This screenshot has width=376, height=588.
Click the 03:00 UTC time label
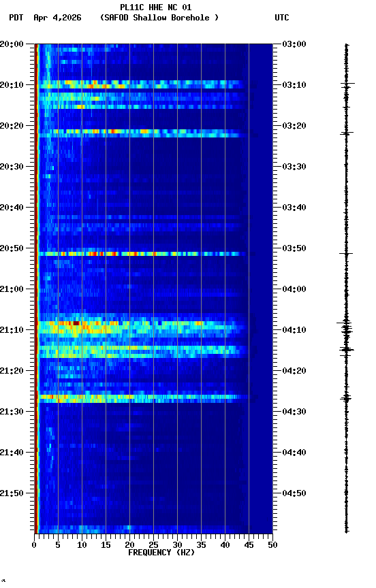point(294,44)
